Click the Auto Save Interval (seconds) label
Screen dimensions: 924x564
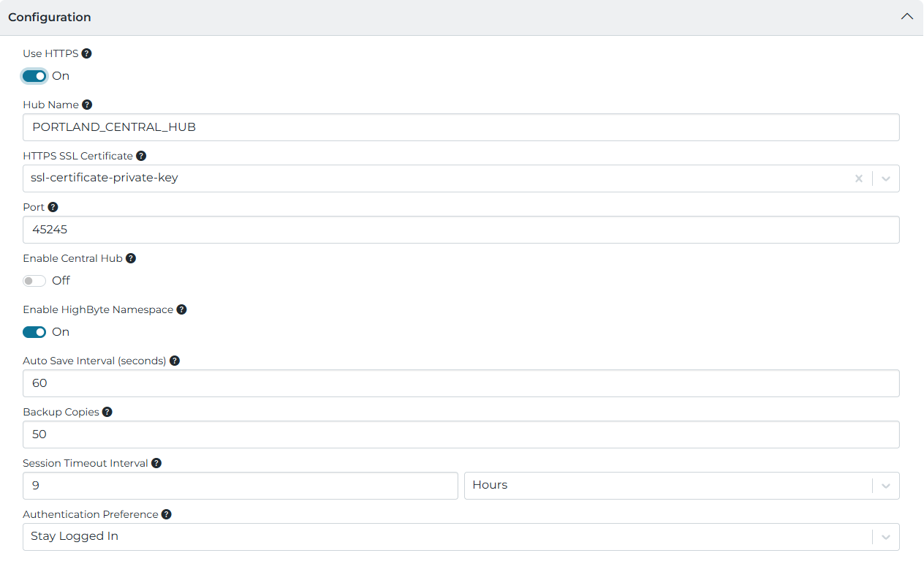pos(94,361)
